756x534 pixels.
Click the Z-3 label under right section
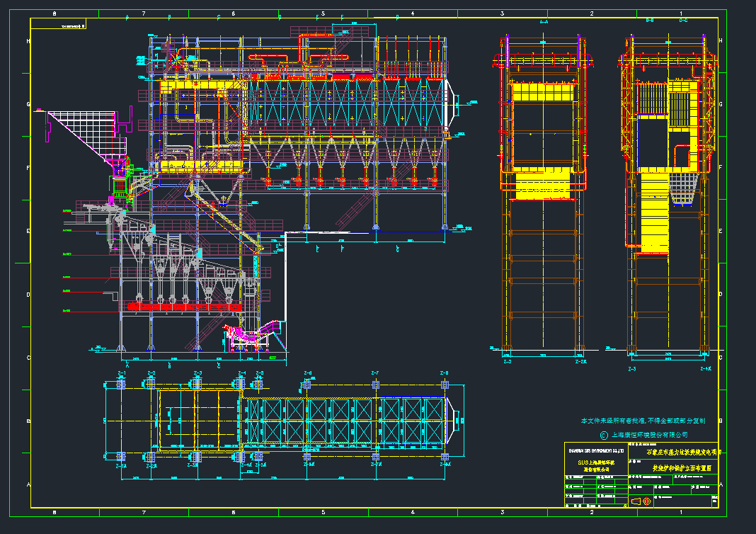632,369
